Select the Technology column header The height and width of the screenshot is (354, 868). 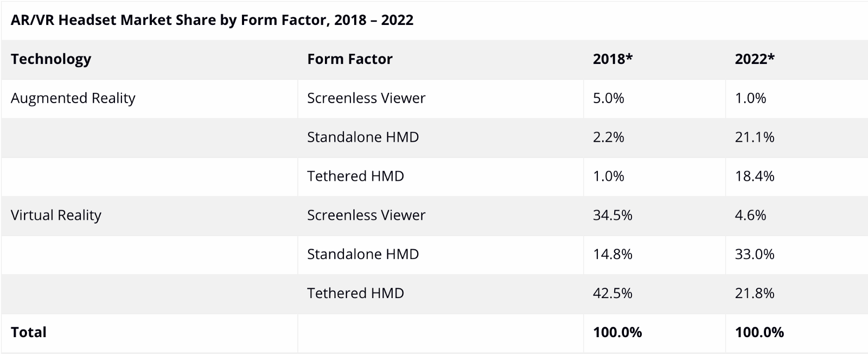click(51, 59)
